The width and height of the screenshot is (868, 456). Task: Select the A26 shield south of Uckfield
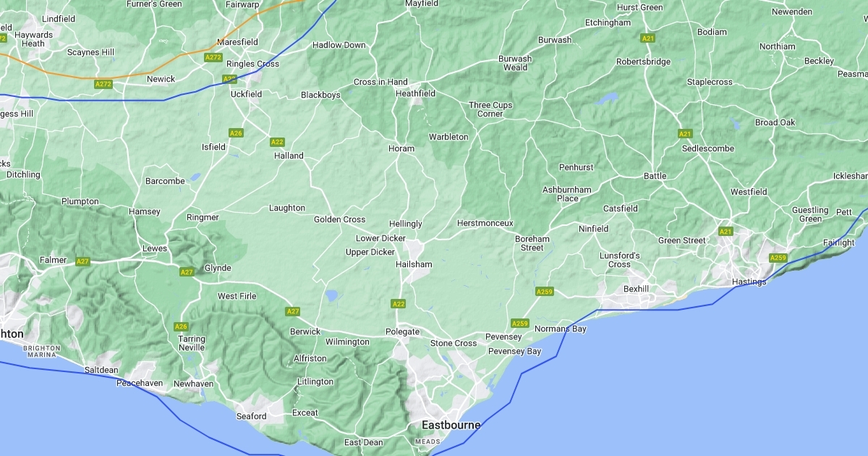236,133
